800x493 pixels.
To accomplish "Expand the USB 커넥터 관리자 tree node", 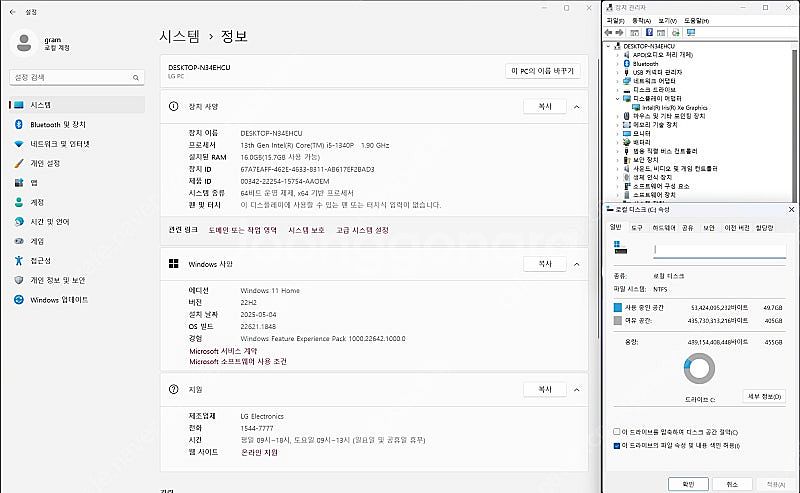I will (617, 72).
